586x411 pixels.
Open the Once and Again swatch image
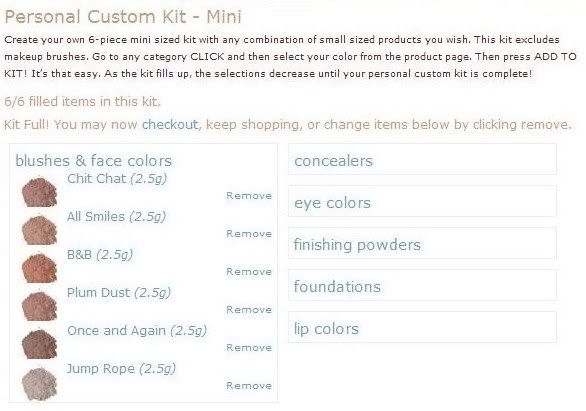(39, 343)
